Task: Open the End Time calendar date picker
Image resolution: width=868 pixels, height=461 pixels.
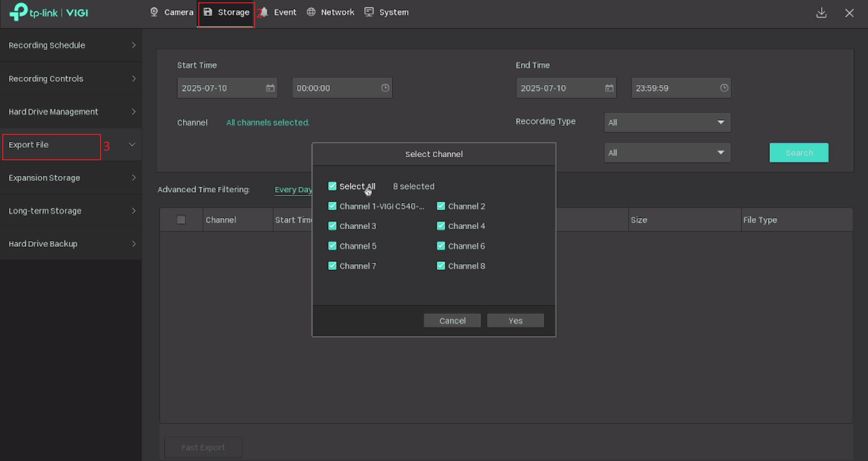Action: tap(609, 88)
